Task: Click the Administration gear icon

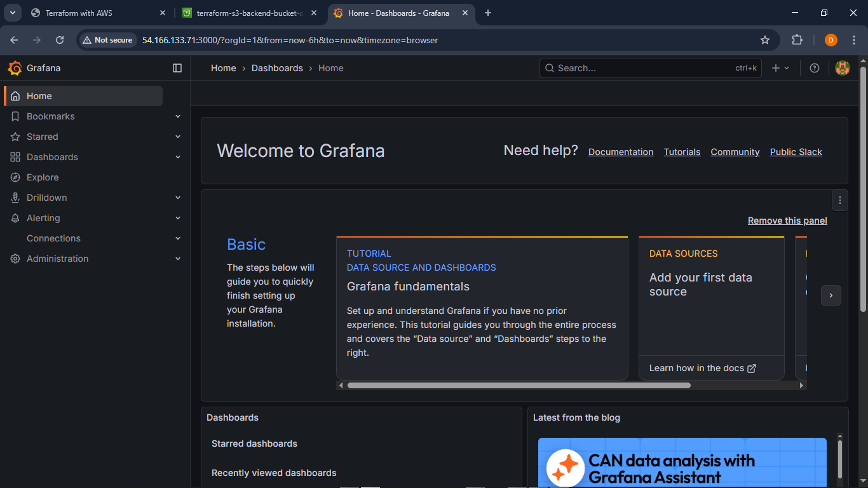Action: pyautogui.click(x=15, y=259)
